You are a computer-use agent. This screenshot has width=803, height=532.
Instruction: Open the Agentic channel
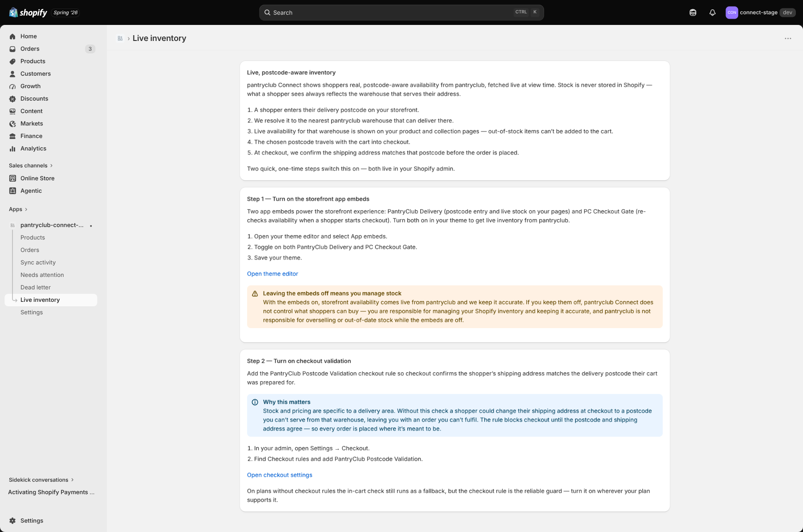(x=31, y=191)
